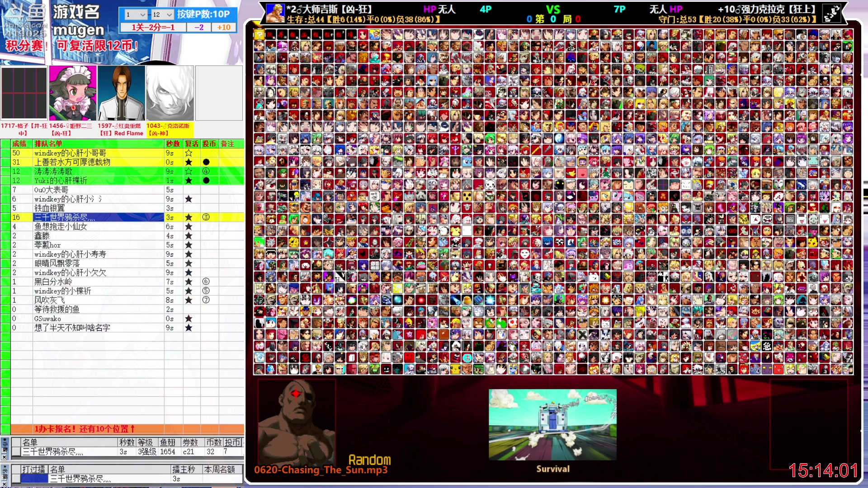This screenshot has width=868, height=488.
Task: Click the revive star for GSuwako
Action: click(x=189, y=319)
